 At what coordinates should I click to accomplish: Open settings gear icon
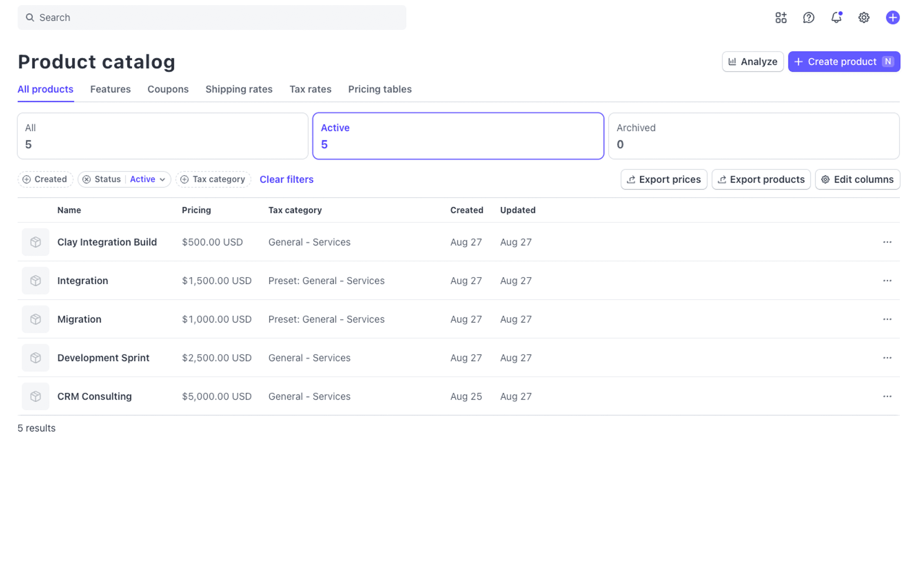pyautogui.click(x=864, y=17)
